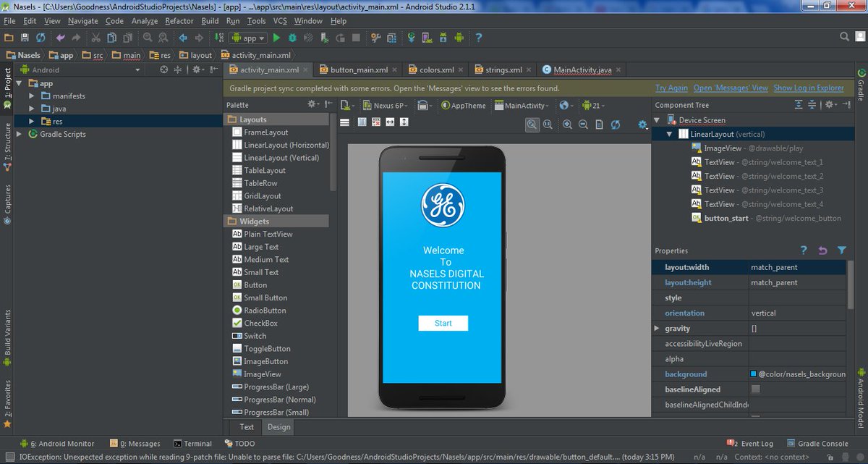The image size is (868, 464).
Task: Click the Collapse All icon in Component Tree
Action: click(x=811, y=105)
